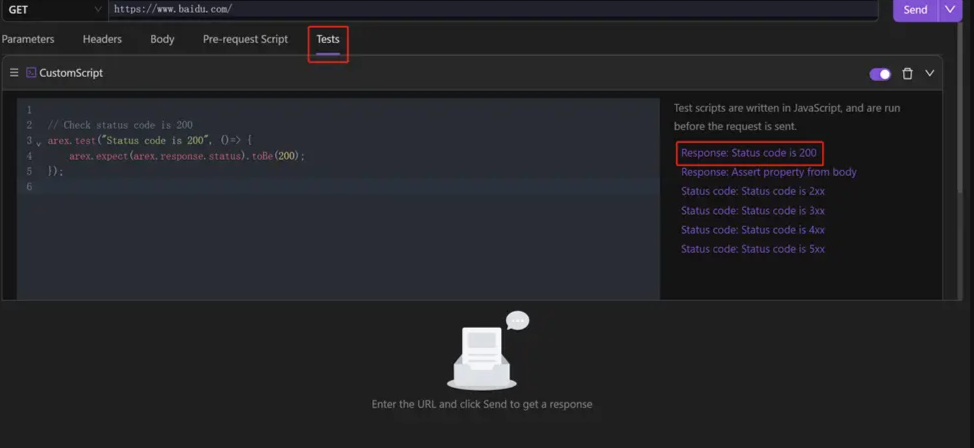This screenshot has height=448, width=974.
Task: Click the drag handle beside CustomScript
Action: pos(14,73)
